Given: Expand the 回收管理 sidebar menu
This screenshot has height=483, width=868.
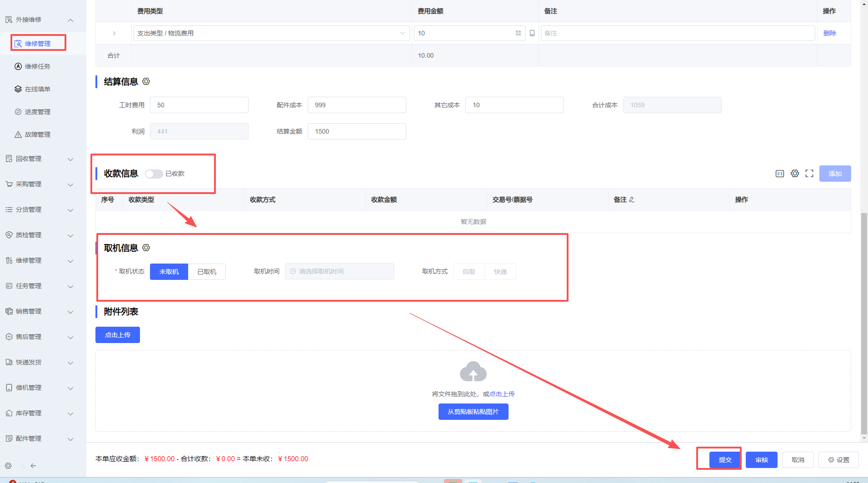Looking at the screenshot, I should (x=39, y=159).
